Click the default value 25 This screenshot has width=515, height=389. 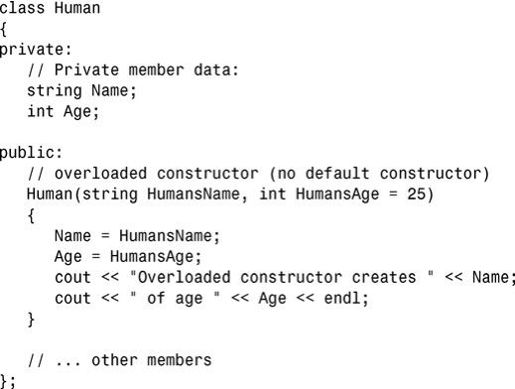pyautogui.click(x=416, y=194)
